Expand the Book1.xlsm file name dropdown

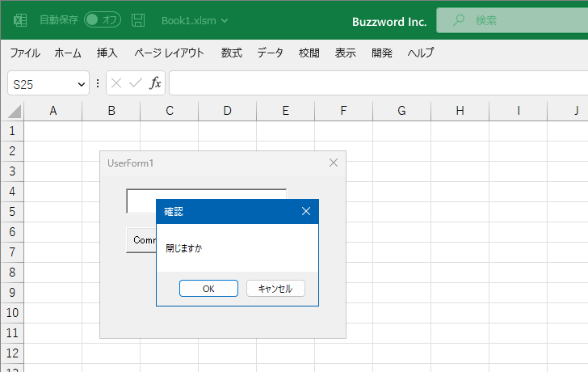click(225, 21)
